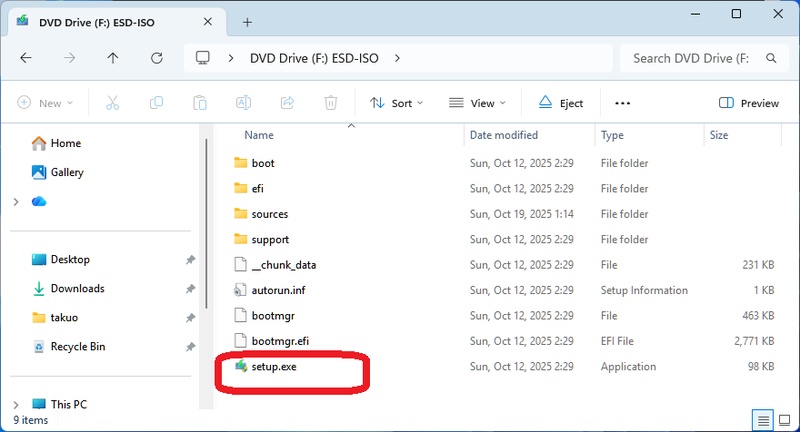Unpin Recycle Bin from quick access
The width and height of the screenshot is (800, 432).
click(190, 347)
